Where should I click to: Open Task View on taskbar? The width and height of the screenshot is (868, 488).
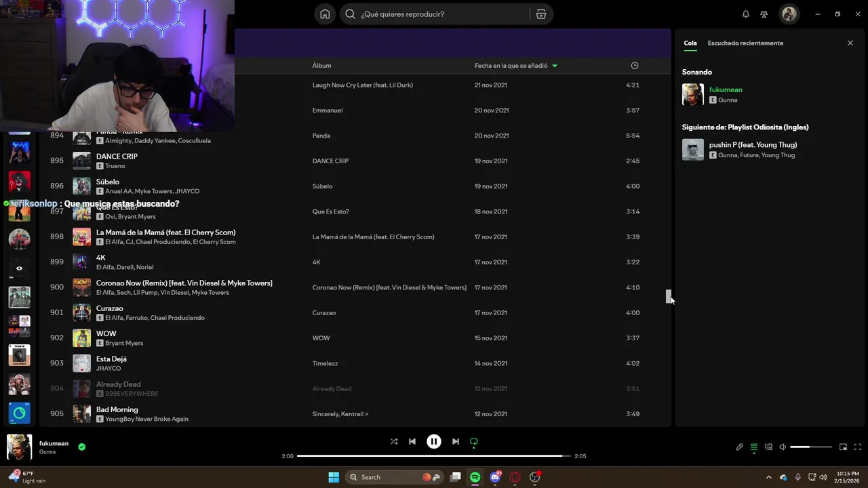(456, 477)
